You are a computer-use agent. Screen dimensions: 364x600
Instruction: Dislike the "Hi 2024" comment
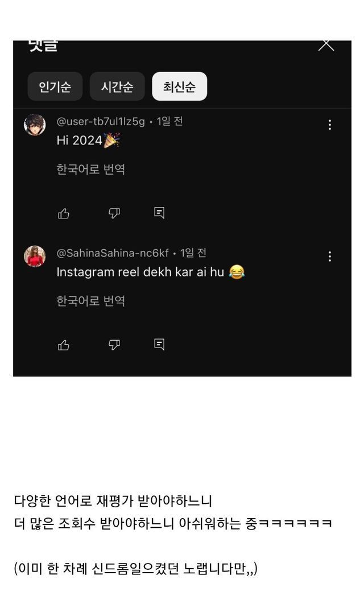tap(114, 213)
